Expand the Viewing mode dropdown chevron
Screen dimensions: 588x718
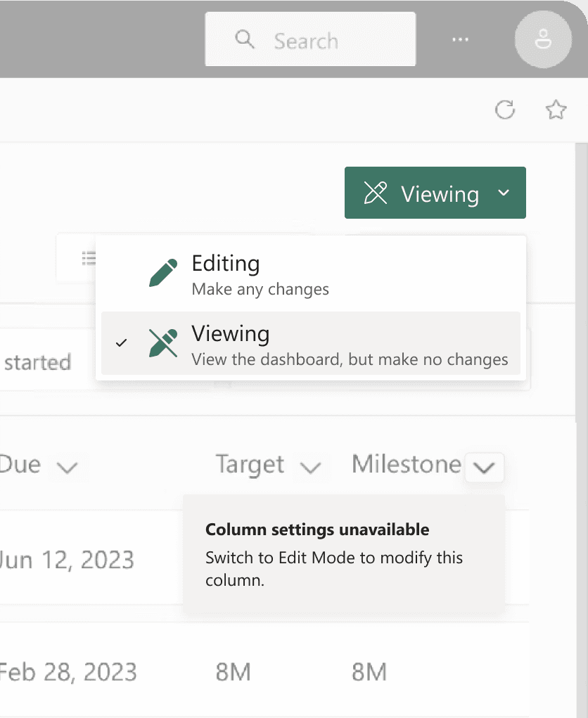click(504, 193)
